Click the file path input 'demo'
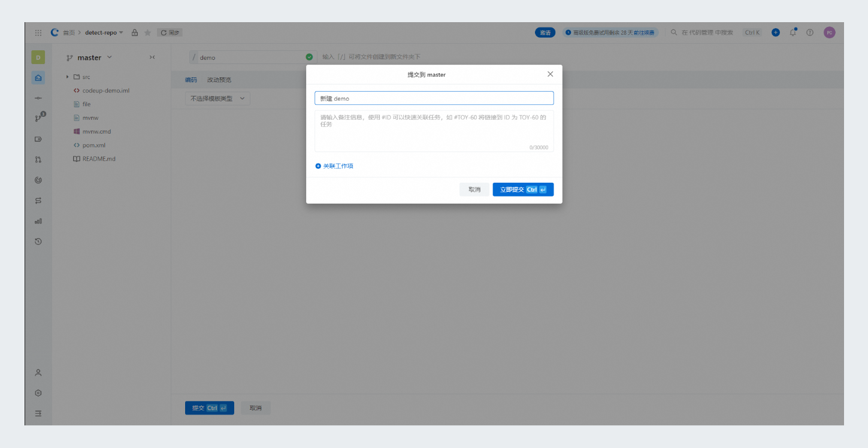 click(253, 57)
